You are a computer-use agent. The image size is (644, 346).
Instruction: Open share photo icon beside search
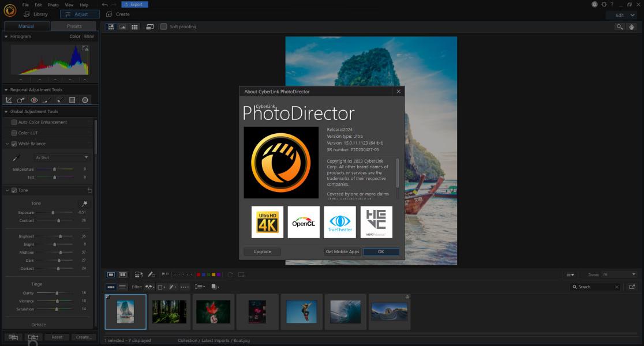[x=632, y=287]
